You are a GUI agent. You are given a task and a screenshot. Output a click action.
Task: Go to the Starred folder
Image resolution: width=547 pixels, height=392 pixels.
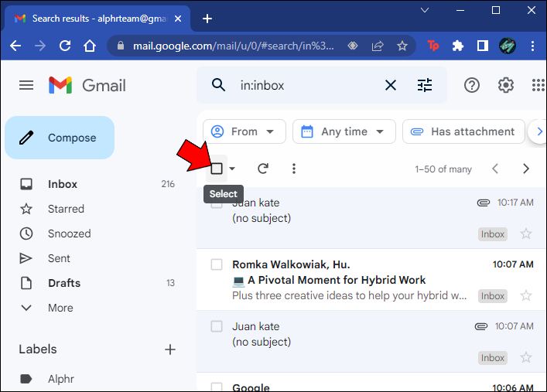coord(66,209)
